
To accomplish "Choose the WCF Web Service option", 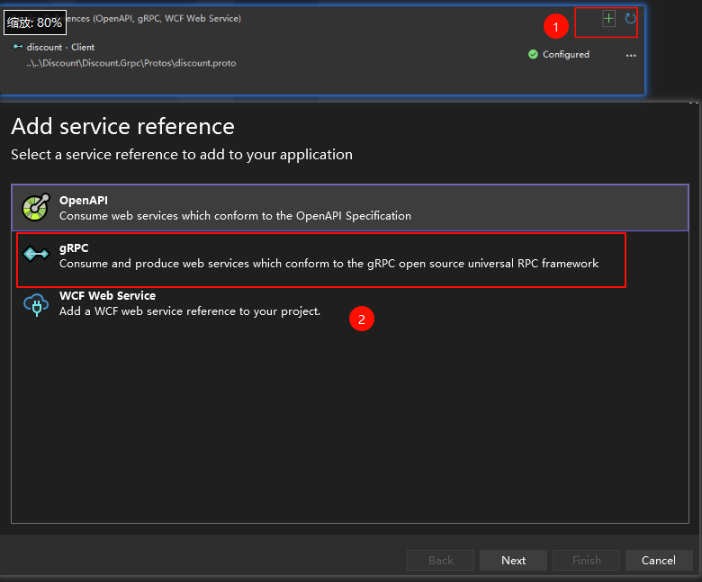I will coord(350,304).
